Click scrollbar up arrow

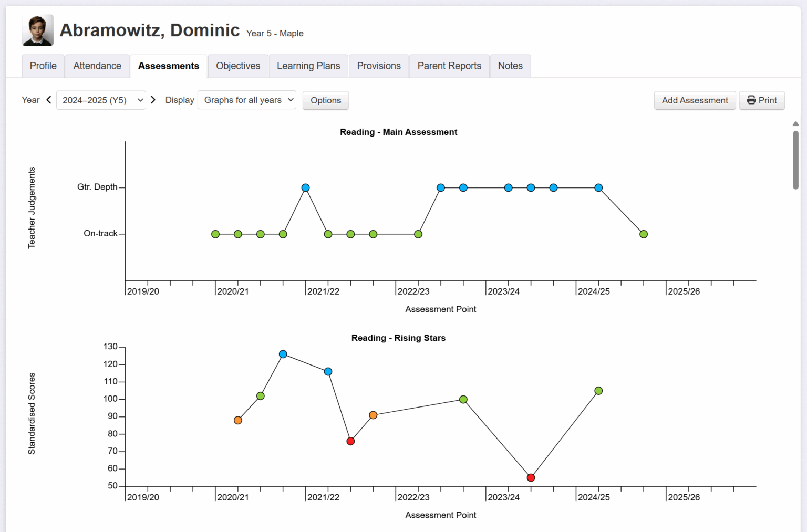click(795, 124)
